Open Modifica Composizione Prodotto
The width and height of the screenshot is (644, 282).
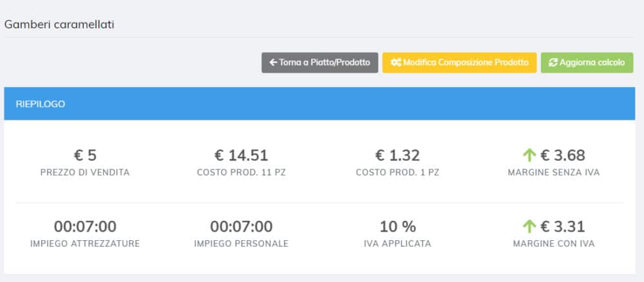click(x=459, y=63)
